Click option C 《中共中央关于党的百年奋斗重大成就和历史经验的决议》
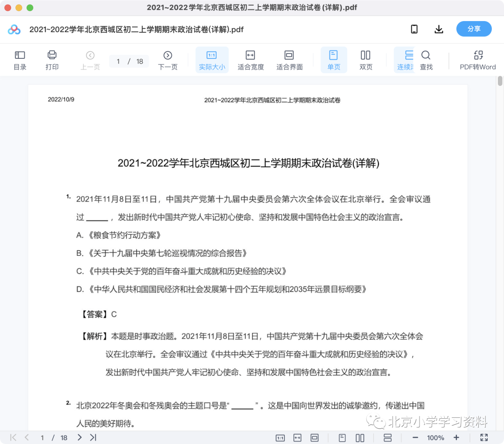Viewport: 504px width, 444px height. coord(181,271)
